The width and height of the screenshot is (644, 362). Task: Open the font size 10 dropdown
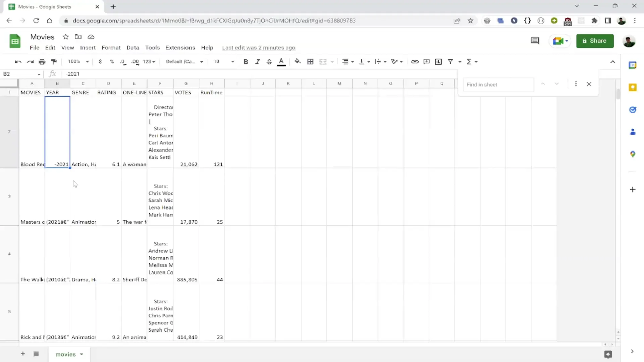click(224, 62)
